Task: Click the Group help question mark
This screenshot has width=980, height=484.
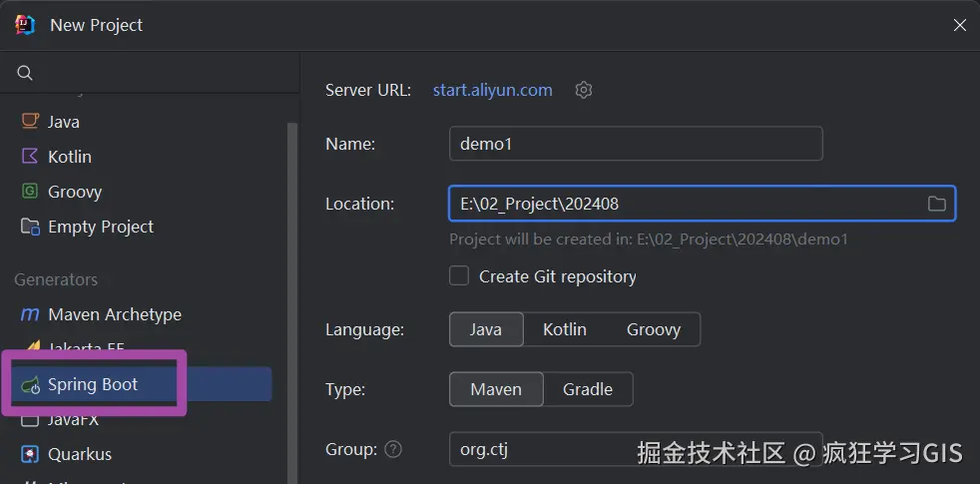Action: (x=393, y=449)
